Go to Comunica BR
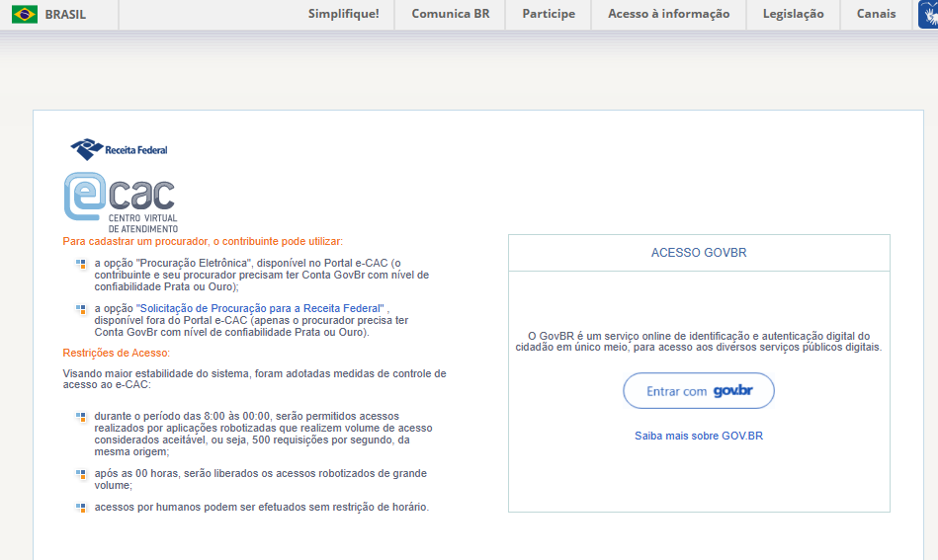 451,14
